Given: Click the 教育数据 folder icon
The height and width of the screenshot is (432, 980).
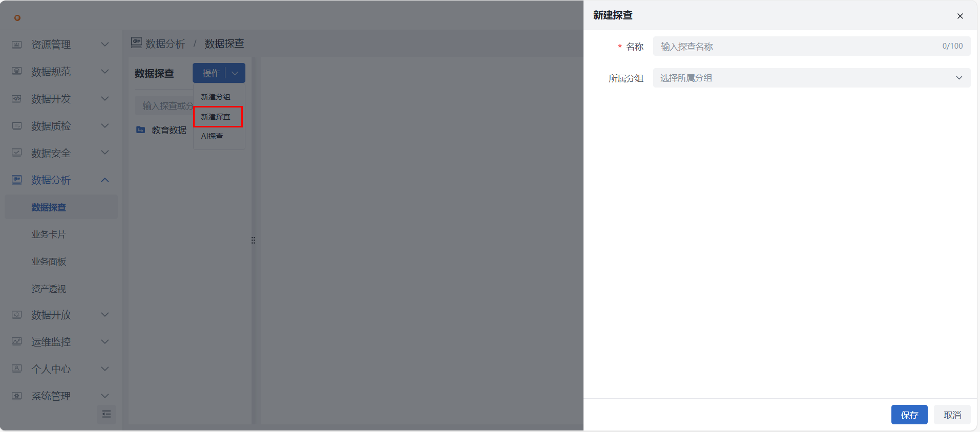Looking at the screenshot, I should [x=140, y=130].
